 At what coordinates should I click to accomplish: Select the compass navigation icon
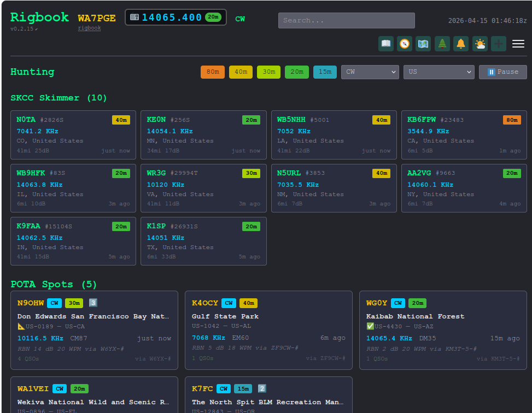click(x=404, y=44)
